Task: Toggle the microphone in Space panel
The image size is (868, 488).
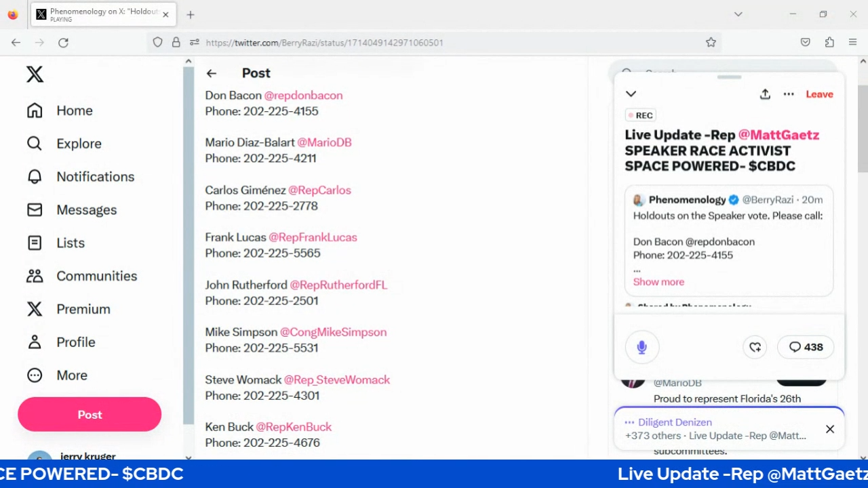Action: point(642,347)
